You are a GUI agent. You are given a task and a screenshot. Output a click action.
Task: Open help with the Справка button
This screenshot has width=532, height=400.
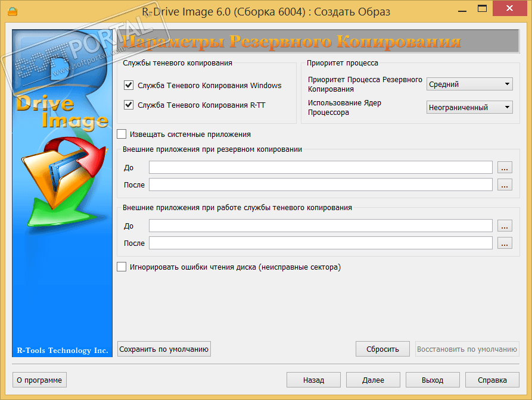(492, 380)
